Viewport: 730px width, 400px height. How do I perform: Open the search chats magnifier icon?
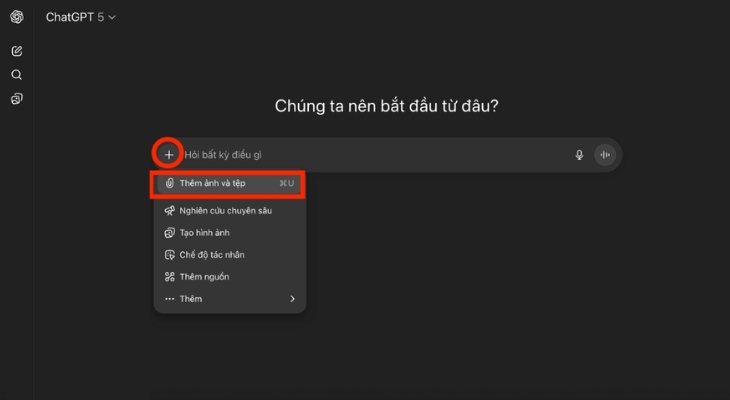tap(17, 75)
